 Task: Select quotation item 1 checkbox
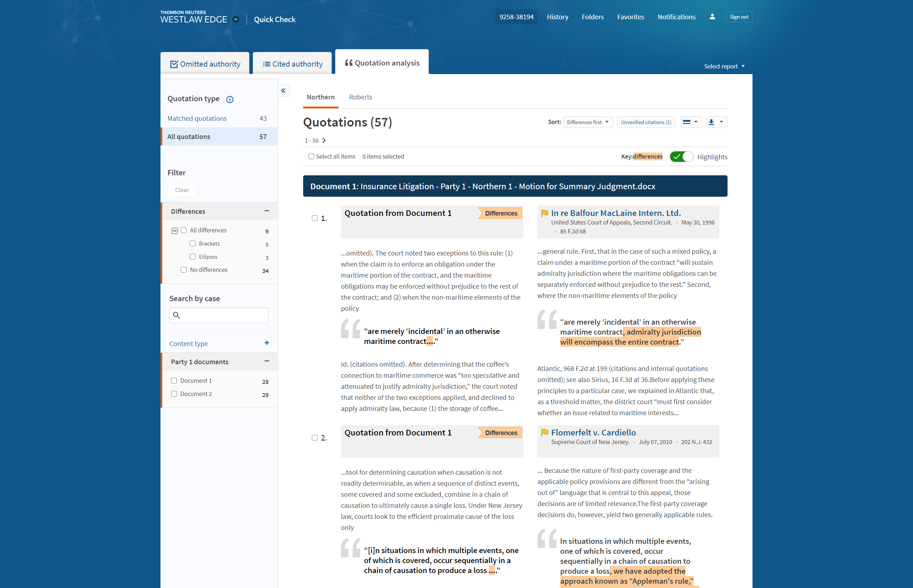[x=315, y=218]
